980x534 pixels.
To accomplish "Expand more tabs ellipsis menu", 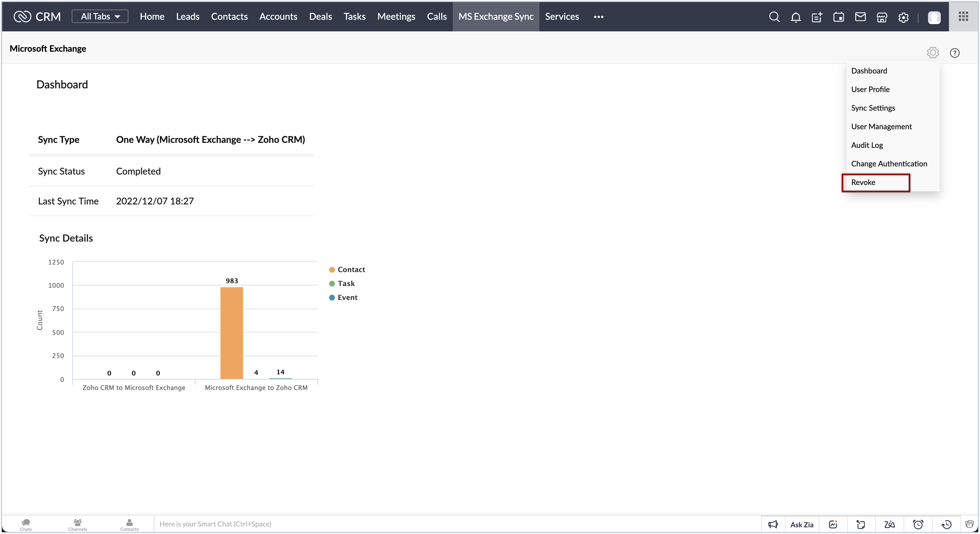I will coord(598,17).
